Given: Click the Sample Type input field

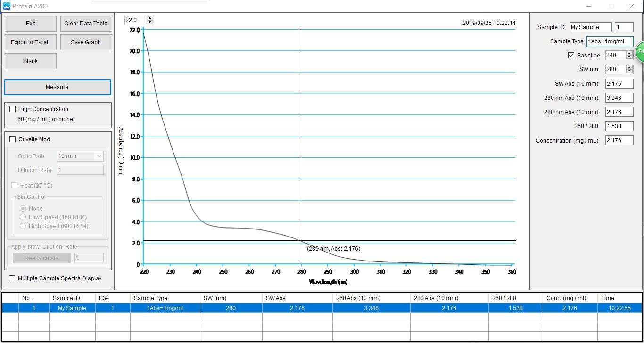Looking at the screenshot, I should [610, 41].
